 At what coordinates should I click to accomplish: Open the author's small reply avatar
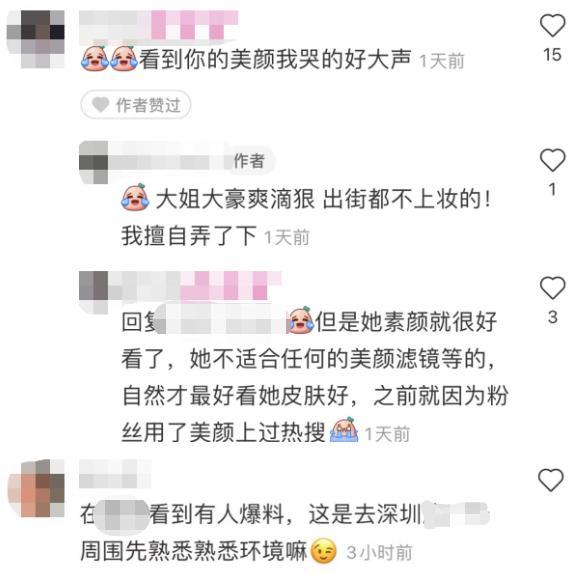[94, 162]
